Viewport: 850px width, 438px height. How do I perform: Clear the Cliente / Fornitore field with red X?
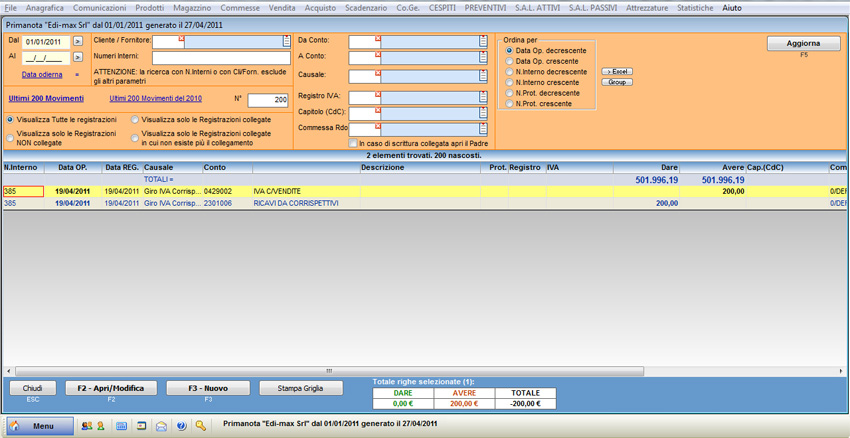(181, 39)
